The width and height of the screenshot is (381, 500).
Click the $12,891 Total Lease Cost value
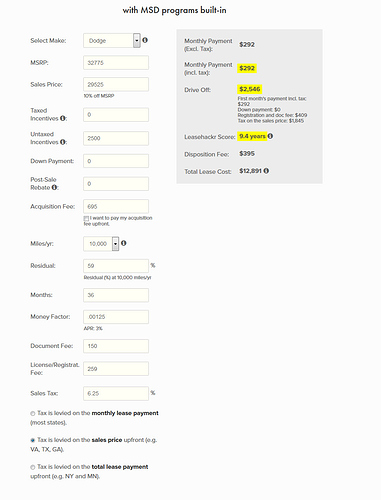(250, 171)
